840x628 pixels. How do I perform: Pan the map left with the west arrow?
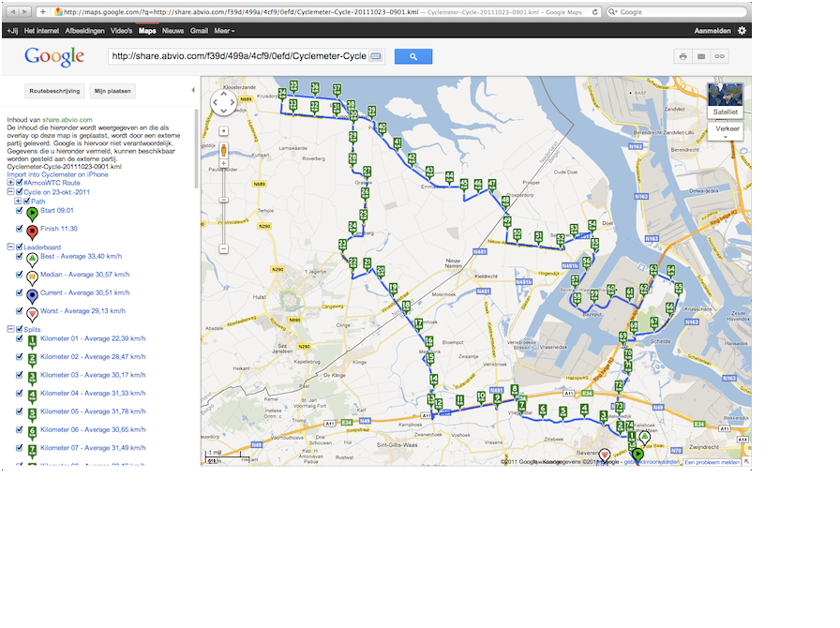(x=216, y=102)
